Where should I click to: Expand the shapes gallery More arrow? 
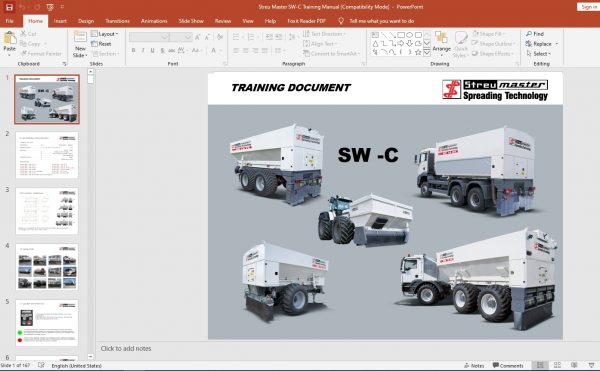coord(427,53)
